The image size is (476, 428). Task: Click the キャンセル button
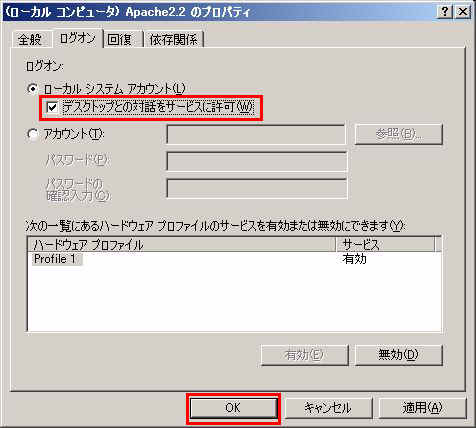pos(328,408)
